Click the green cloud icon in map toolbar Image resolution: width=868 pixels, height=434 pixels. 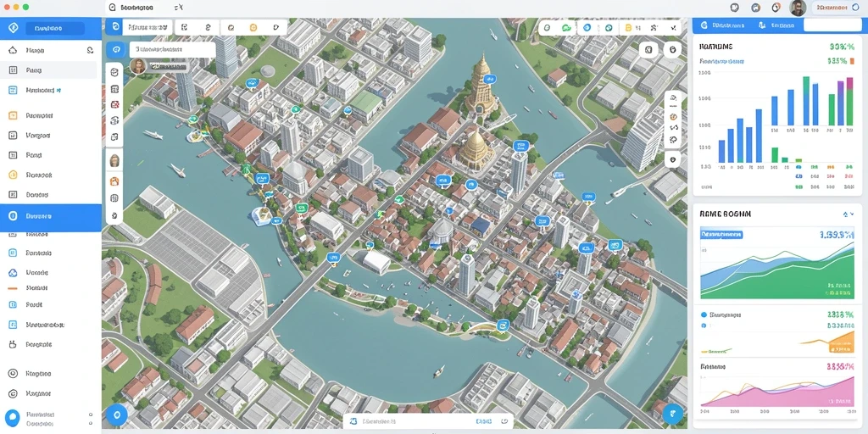click(566, 28)
